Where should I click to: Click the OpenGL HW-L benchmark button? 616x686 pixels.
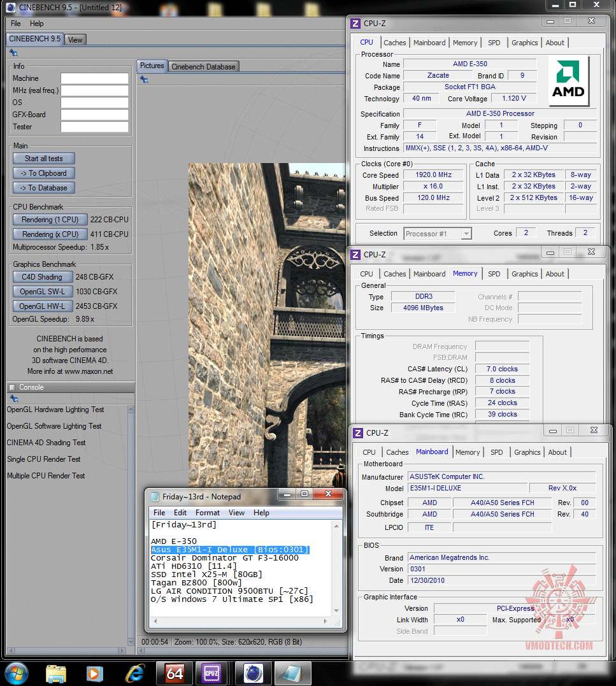click(41, 306)
